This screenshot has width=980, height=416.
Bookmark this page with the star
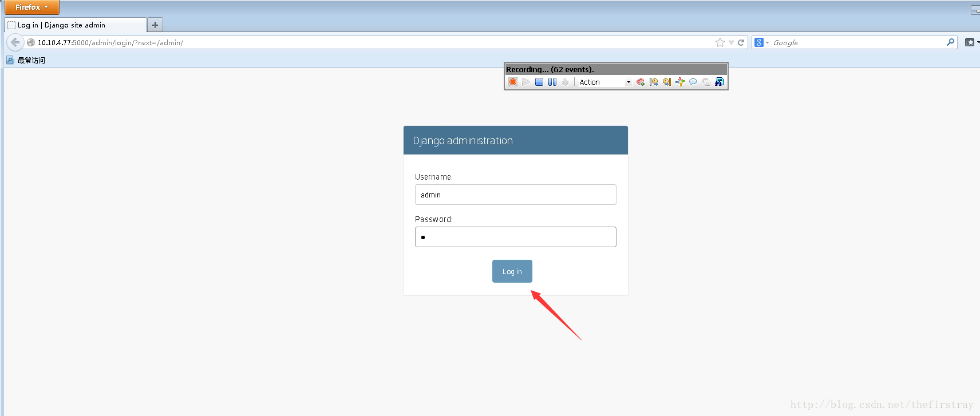tap(720, 42)
